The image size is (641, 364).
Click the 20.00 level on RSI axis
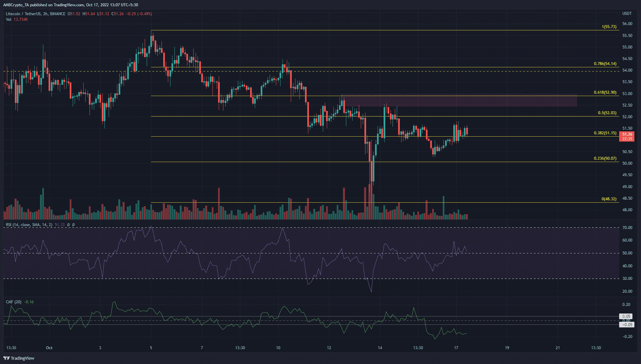point(627,291)
